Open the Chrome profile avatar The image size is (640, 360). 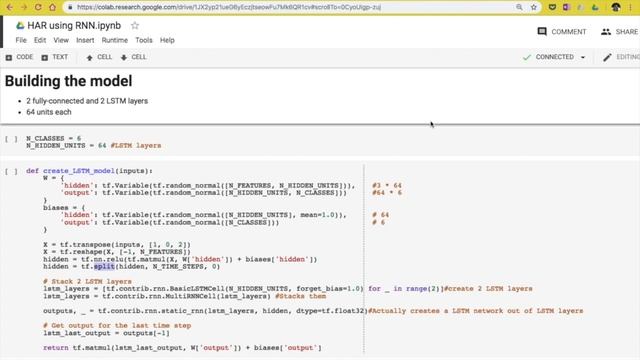coord(616,7)
